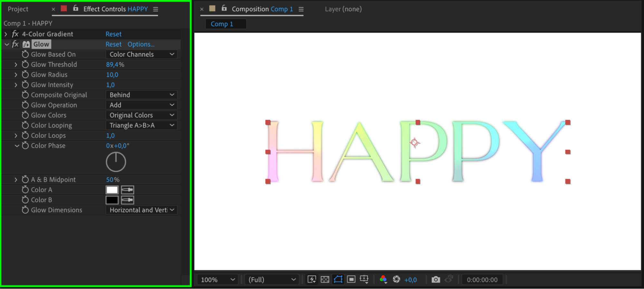Image resolution: width=644 pixels, height=289 pixels.
Task: Open the magnification 100% dropdown
Action: [x=217, y=279]
